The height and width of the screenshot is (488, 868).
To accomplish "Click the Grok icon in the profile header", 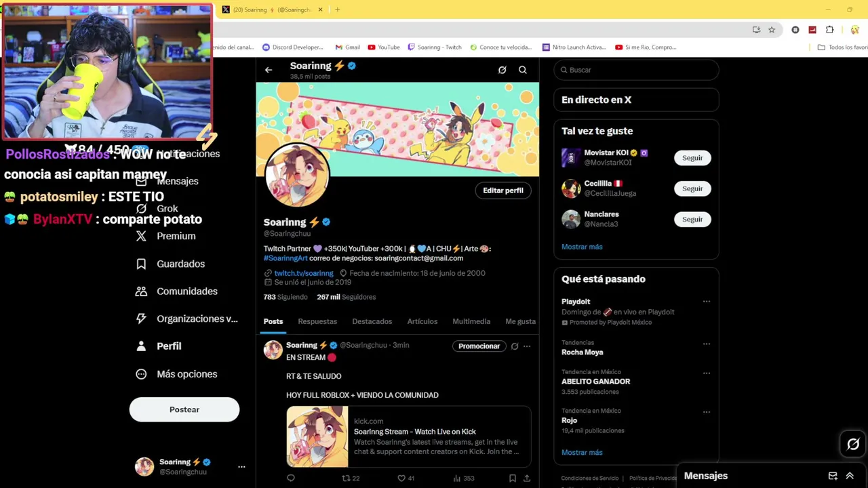I will 502,70.
